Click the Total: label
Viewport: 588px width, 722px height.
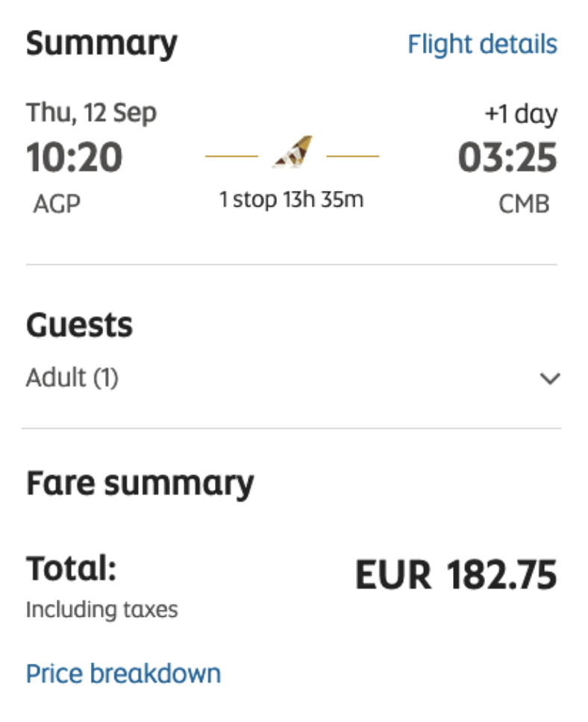pyautogui.click(x=72, y=569)
